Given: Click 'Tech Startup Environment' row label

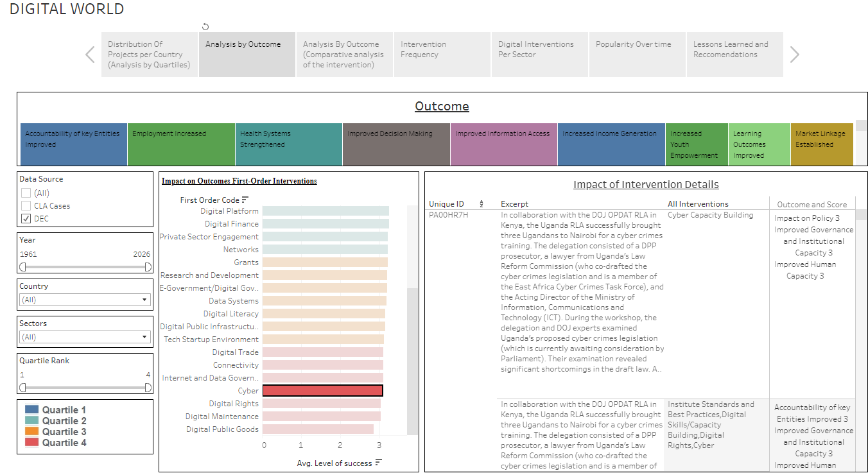Looking at the screenshot, I should (x=211, y=340).
